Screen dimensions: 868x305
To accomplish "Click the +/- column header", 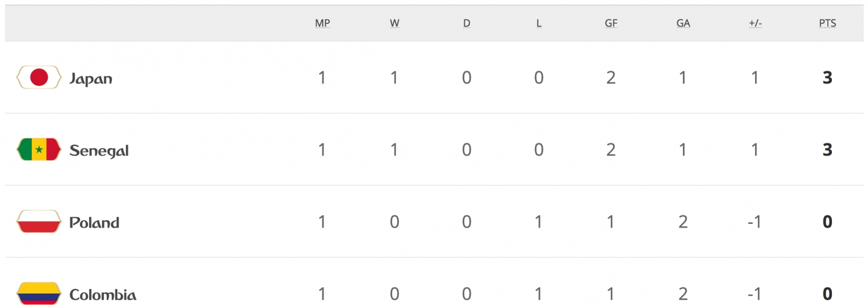I will pos(755,23).
